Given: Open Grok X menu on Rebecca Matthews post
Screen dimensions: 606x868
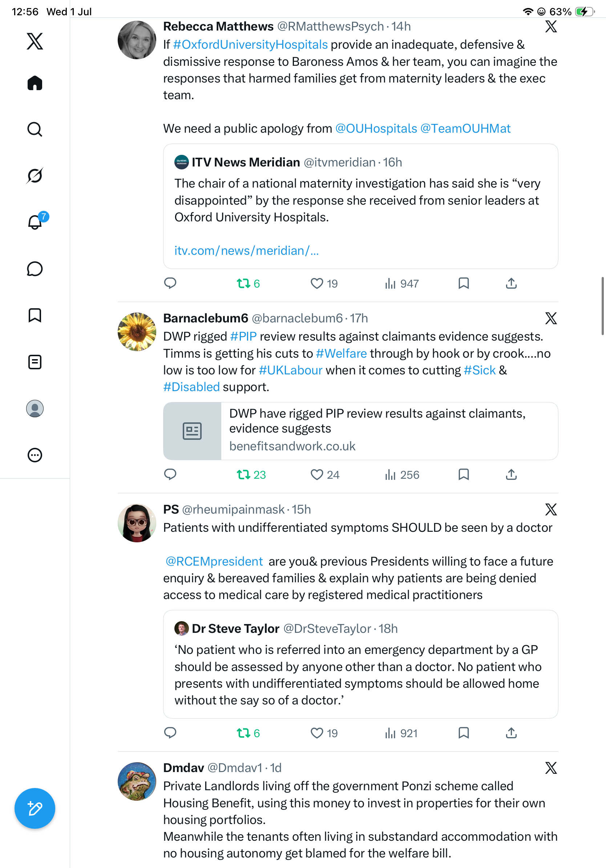Looking at the screenshot, I should 551,27.
